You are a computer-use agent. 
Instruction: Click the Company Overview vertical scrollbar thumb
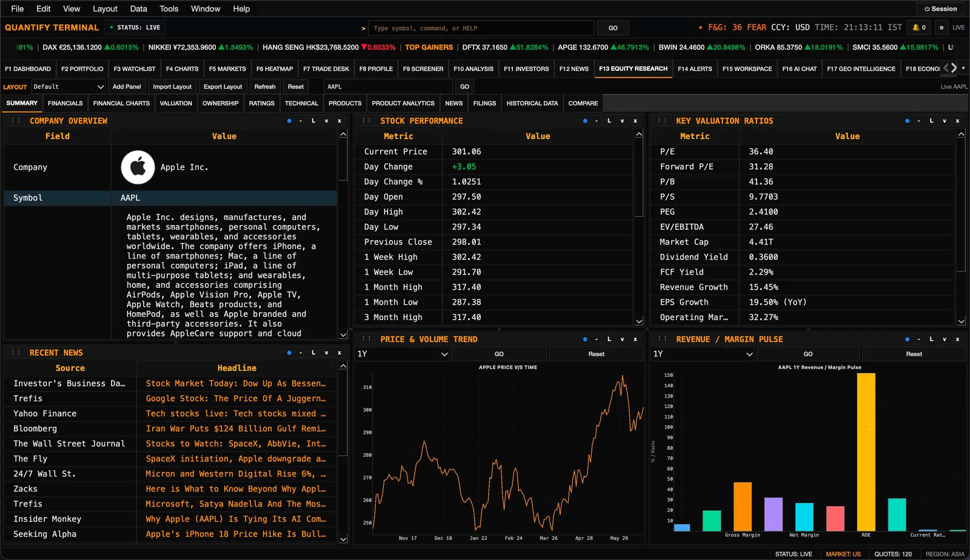(343, 161)
